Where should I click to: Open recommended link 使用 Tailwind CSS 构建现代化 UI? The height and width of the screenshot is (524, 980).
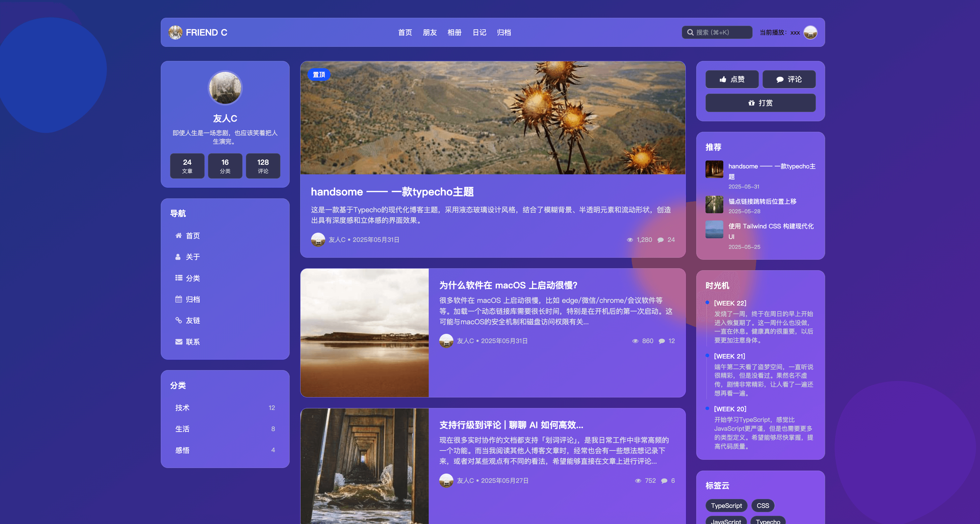point(771,231)
